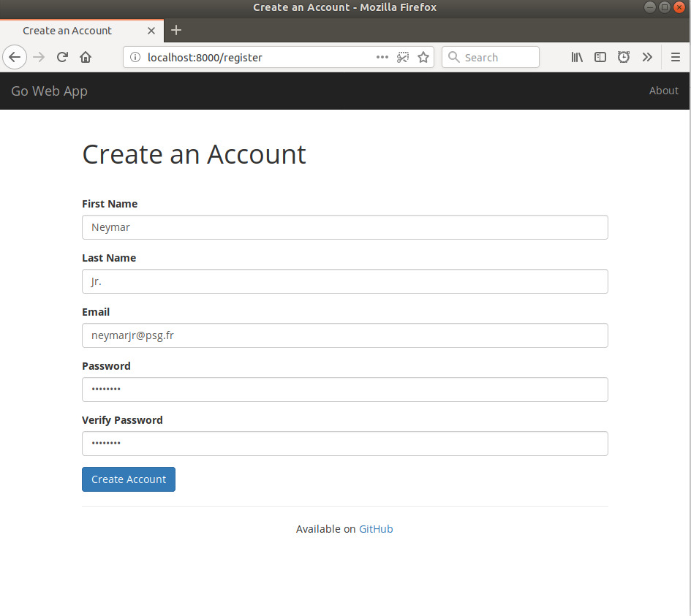Toggle the sidebar view icon
The image size is (691, 616).
tap(600, 57)
